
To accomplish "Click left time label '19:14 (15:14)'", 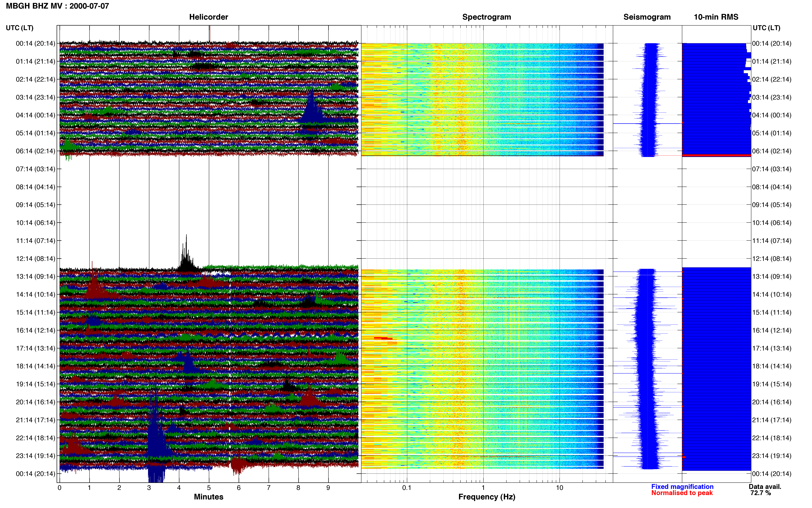I will [36, 384].
